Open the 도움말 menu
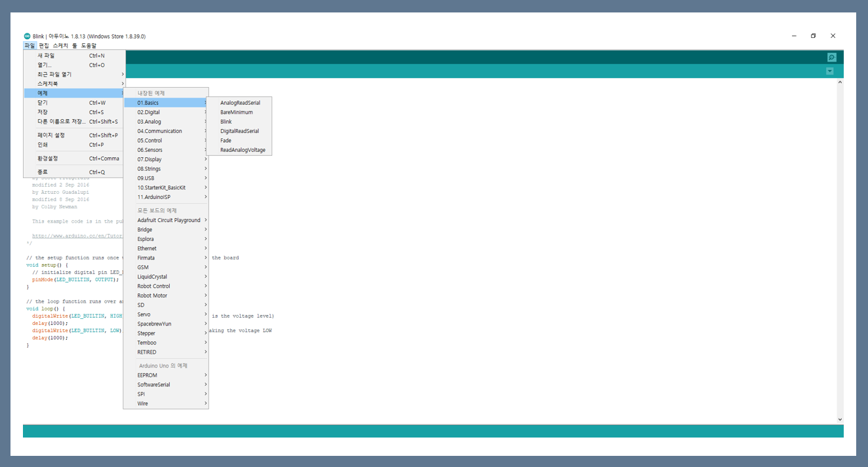 coord(89,46)
